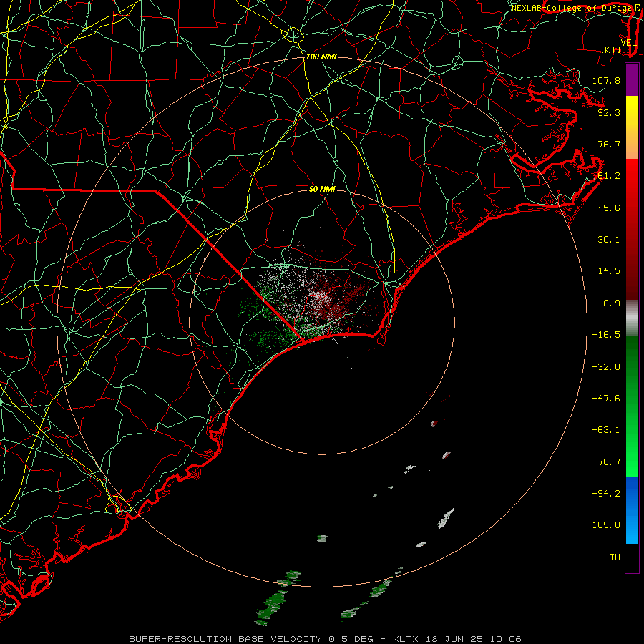Image resolution: width=644 pixels, height=644 pixels.
Task: Click the 61.2 velocity legend value
Action: 609,176
